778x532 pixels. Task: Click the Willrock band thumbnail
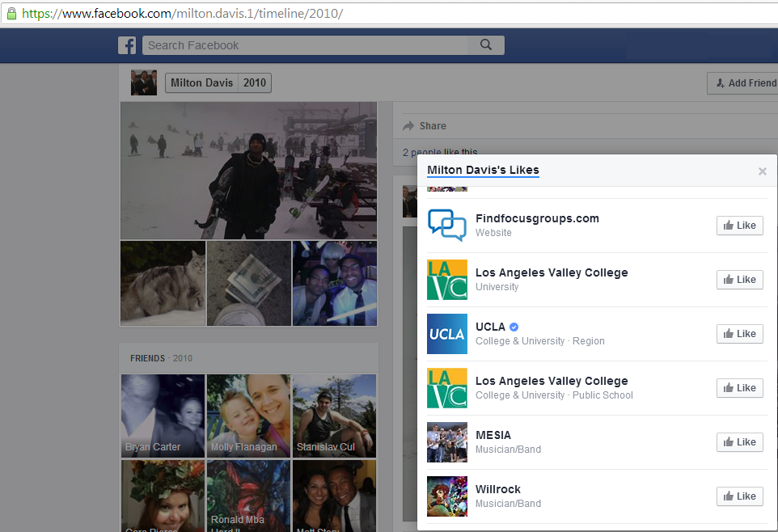(x=447, y=496)
